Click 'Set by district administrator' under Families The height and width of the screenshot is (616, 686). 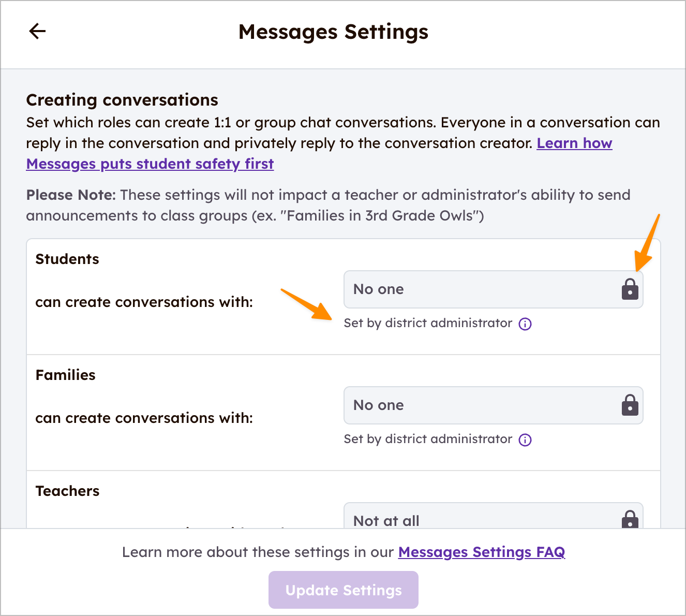pos(428,439)
